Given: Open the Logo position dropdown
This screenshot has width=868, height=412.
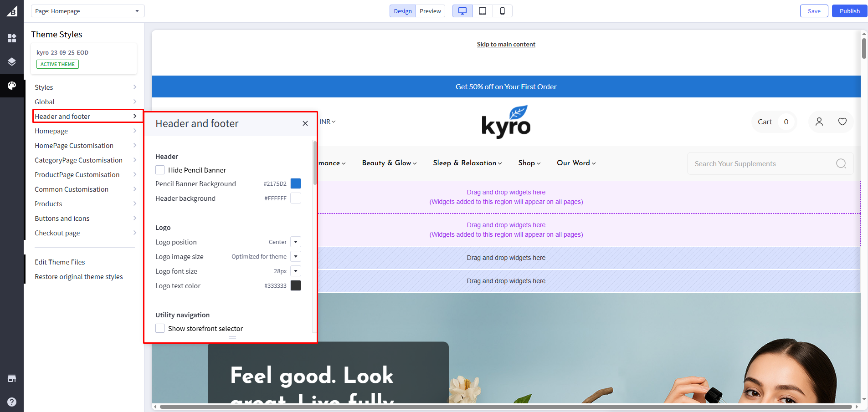Looking at the screenshot, I should [x=296, y=242].
